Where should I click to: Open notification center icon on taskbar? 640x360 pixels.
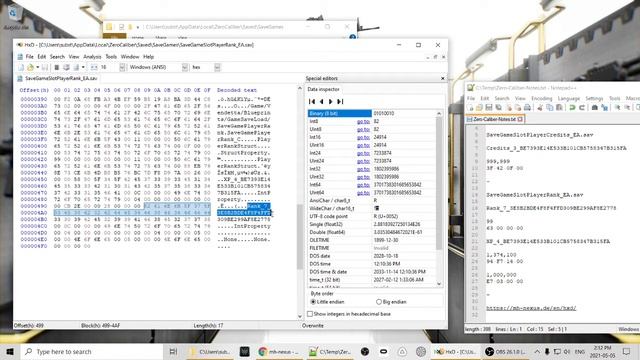(x=627, y=351)
